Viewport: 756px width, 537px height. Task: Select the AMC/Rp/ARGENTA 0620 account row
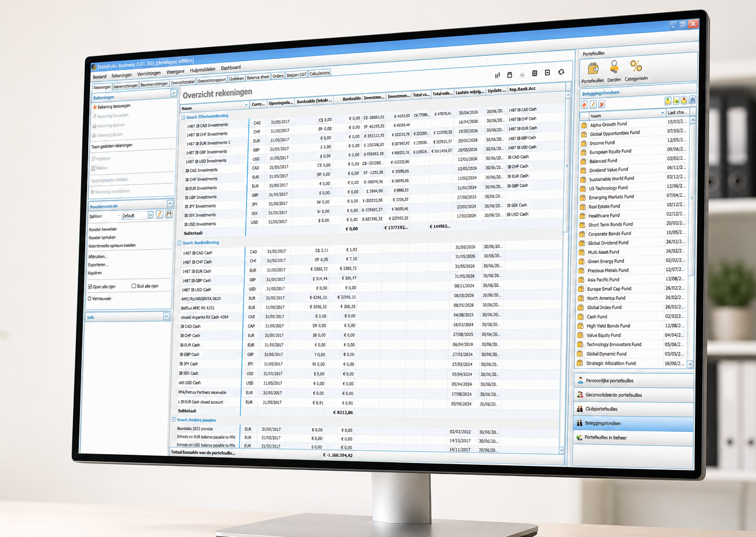(369, 298)
